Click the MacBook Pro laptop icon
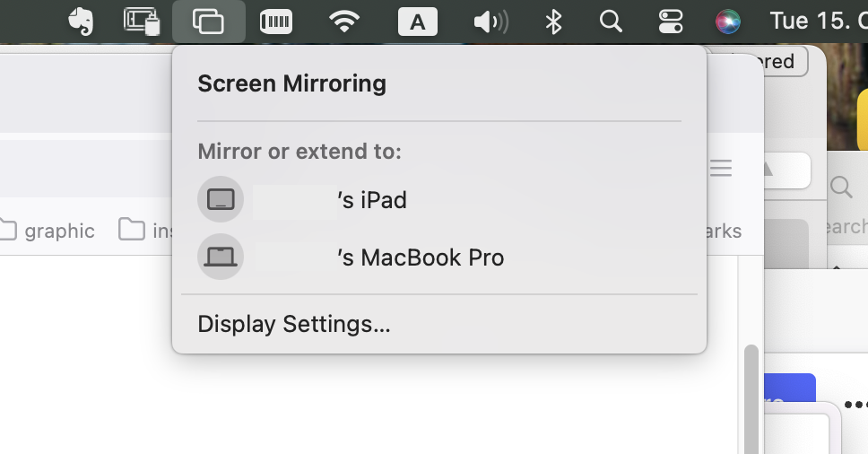Screen dimensions: 868x454 coord(221,257)
